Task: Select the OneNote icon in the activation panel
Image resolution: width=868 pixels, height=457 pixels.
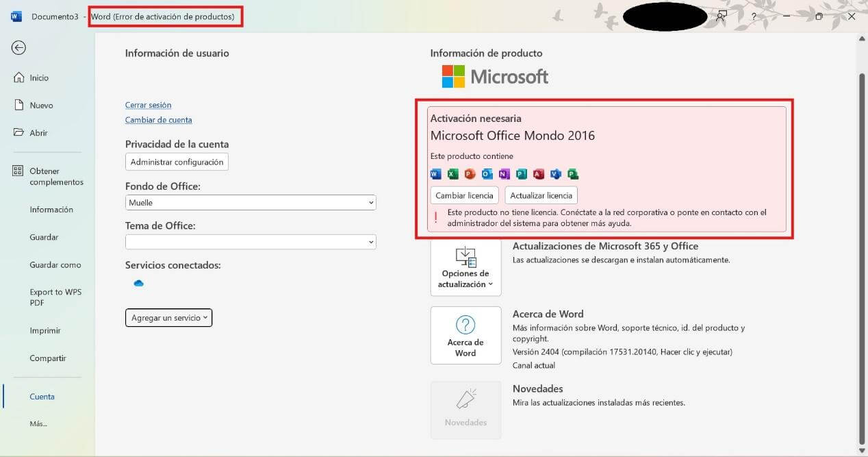Action: pyautogui.click(x=504, y=174)
